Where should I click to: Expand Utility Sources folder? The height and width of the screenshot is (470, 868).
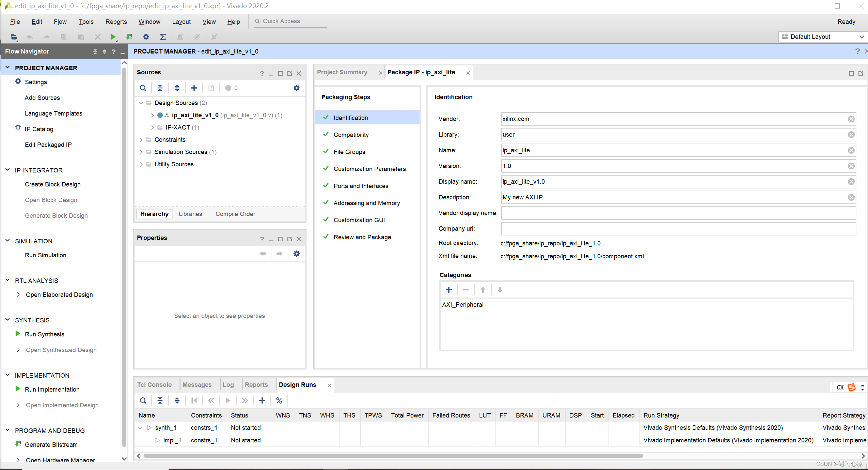coord(141,164)
